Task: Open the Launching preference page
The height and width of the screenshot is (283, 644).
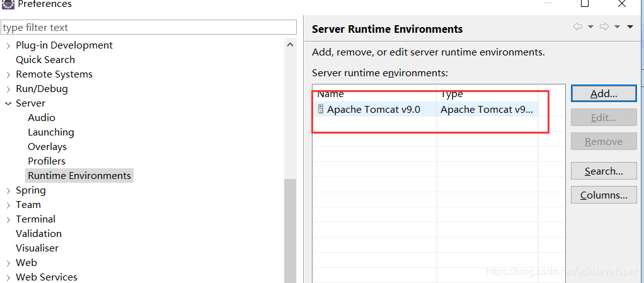Action: coord(51,132)
